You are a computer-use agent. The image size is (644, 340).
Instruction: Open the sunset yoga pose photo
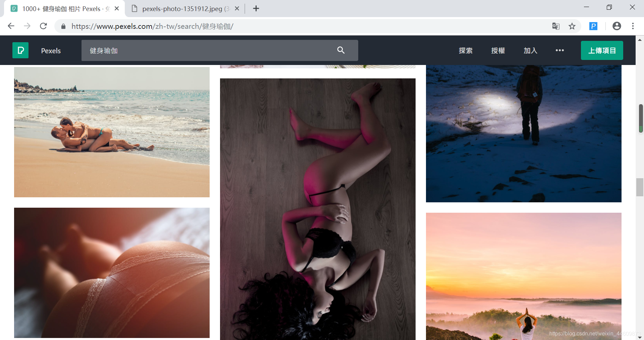pyautogui.click(x=524, y=276)
